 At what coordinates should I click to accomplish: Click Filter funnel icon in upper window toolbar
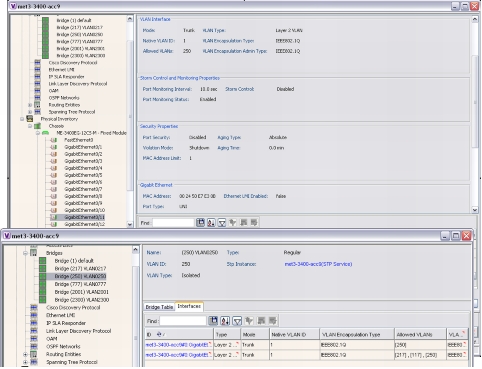(222, 222)
